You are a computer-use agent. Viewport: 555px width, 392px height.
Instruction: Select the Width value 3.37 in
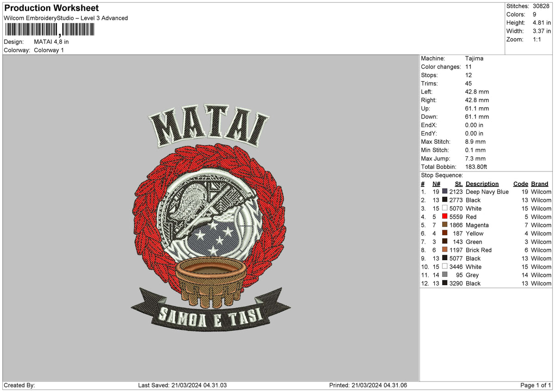click(542, 31)
